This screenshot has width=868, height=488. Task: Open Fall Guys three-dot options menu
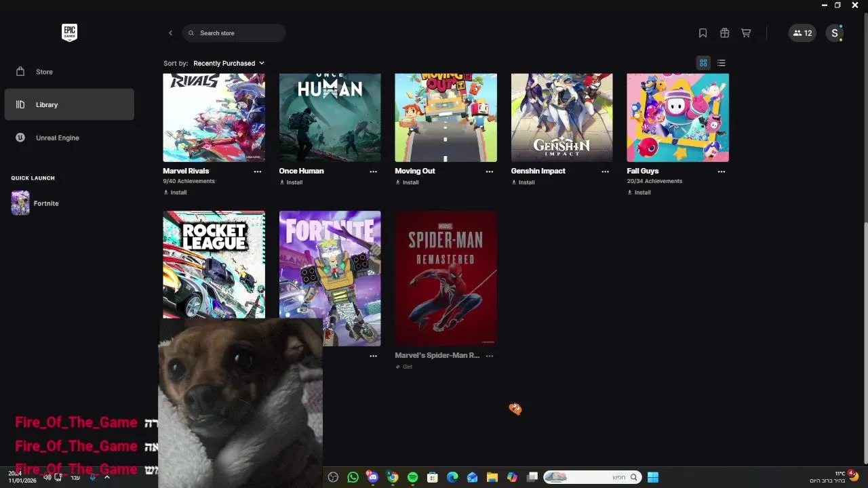click(722, 171)
